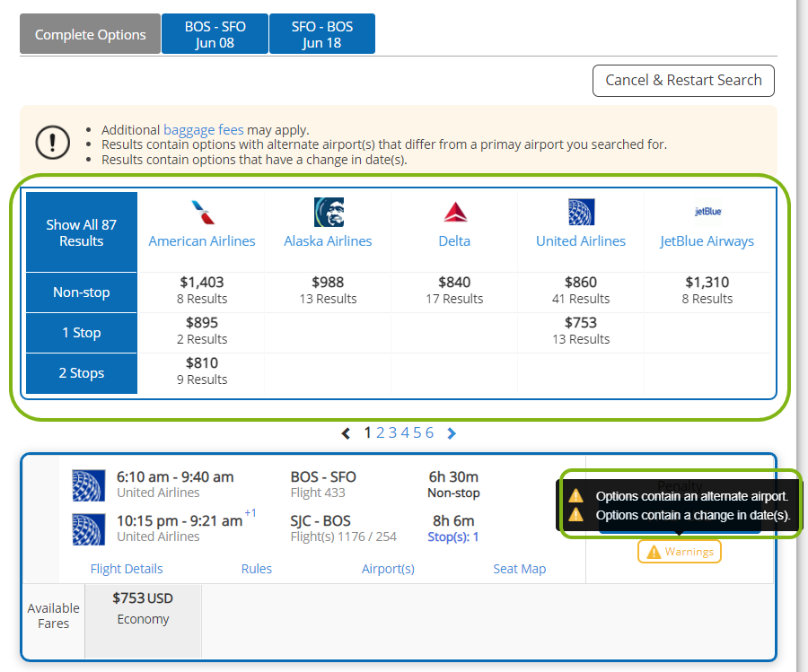Filter by Non-stop row header
The image size is (808, 672).
coord(82,292)
